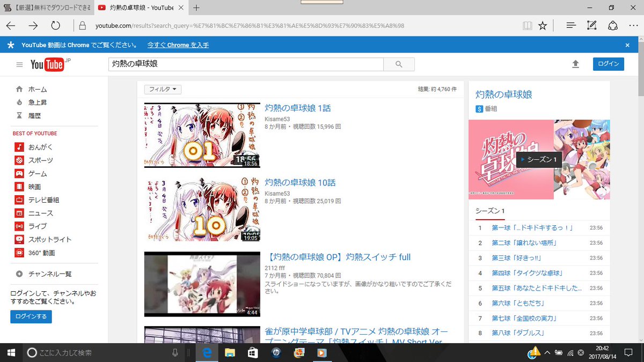Open Microsoft Store from the taskbar
The width and height of the screenshot is (644, 362).
point(253,352)
